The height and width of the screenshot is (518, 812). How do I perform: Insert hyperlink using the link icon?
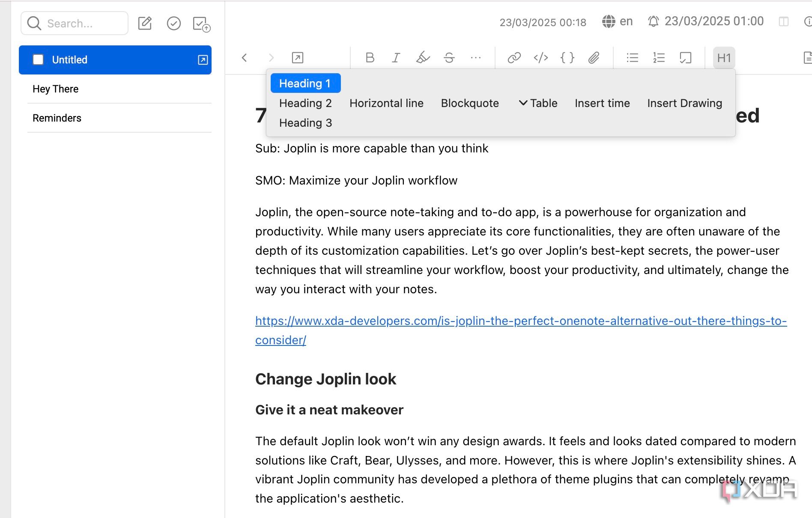[x=514, y=57]
